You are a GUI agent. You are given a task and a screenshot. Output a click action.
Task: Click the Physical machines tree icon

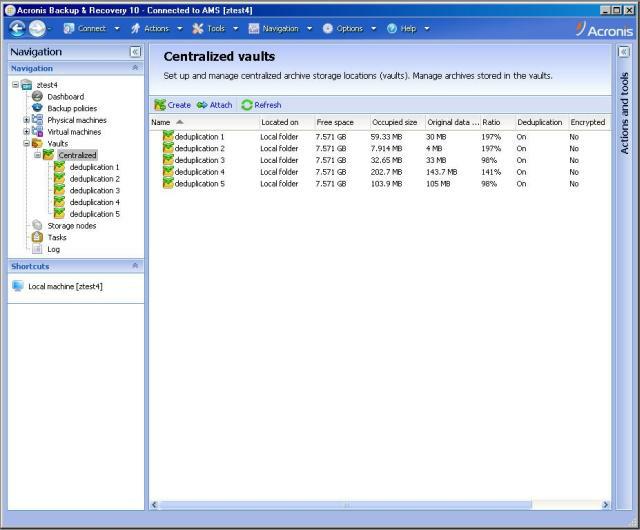coord(37,120)
